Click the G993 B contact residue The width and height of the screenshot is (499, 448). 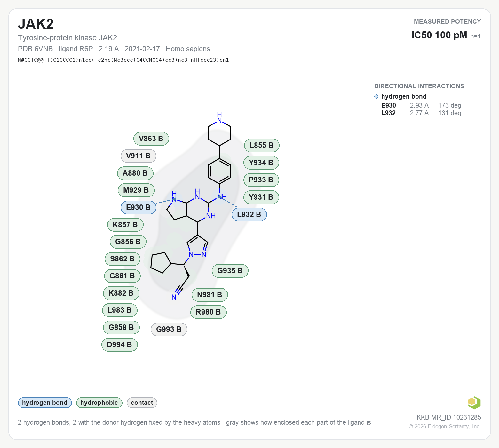coord(169,329)
